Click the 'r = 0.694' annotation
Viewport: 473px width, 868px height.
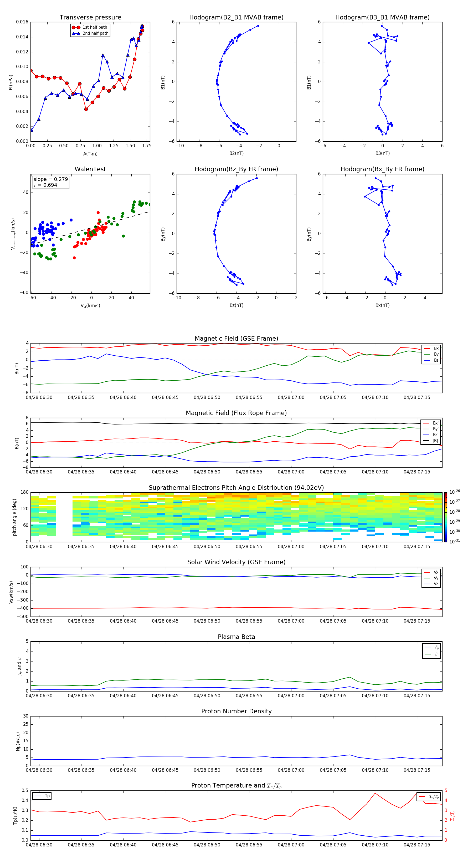tap(45, 185)
